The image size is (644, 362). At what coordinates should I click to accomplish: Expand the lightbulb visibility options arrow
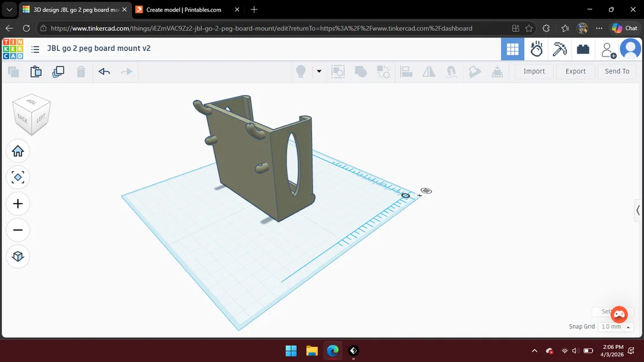(x=318, y=71)
